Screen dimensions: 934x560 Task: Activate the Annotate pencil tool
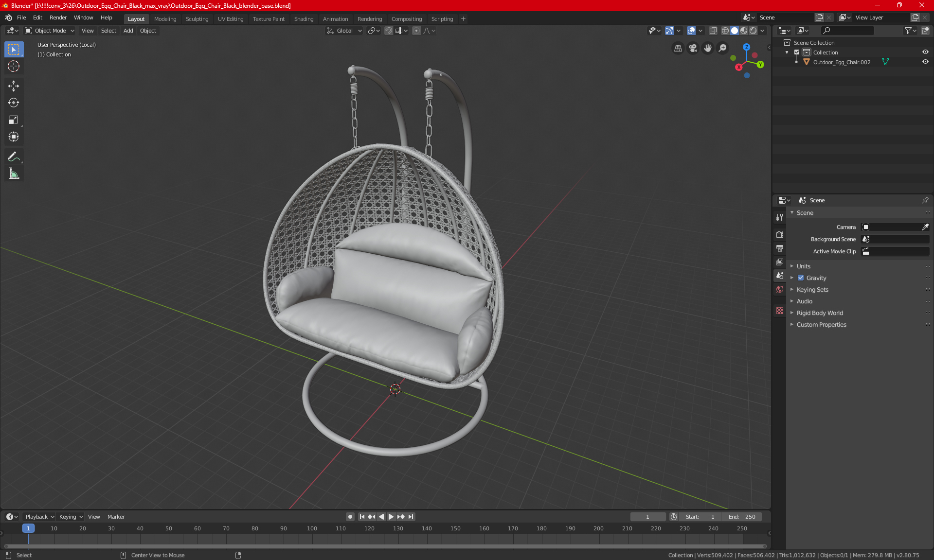click(x=14, y=157)
